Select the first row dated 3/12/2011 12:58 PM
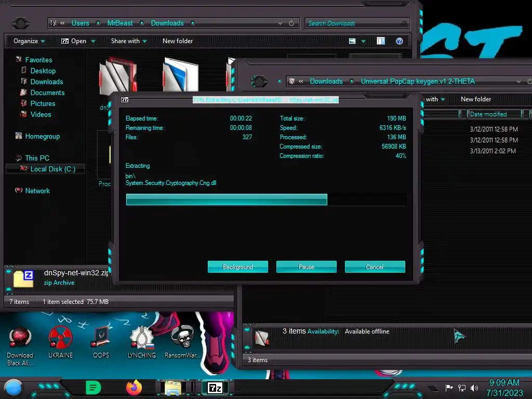This screenshot has height=399, width=532. tap(494, 129)
